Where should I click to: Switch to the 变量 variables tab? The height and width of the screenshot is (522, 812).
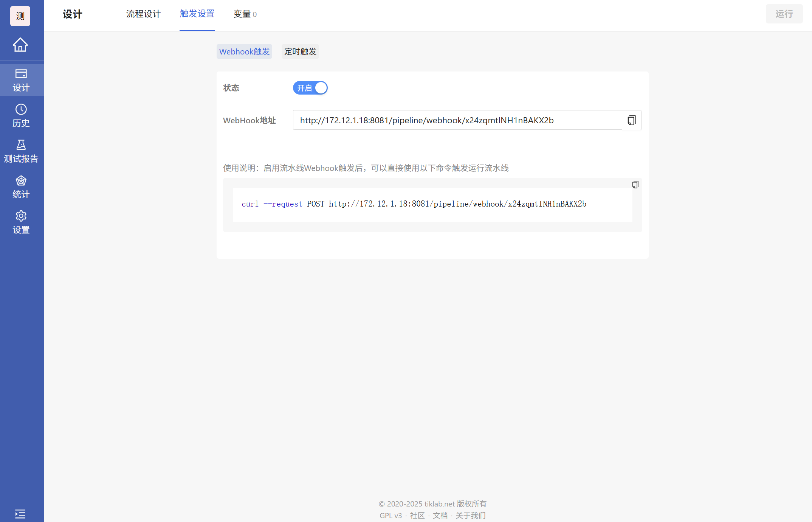pos(245,14)
